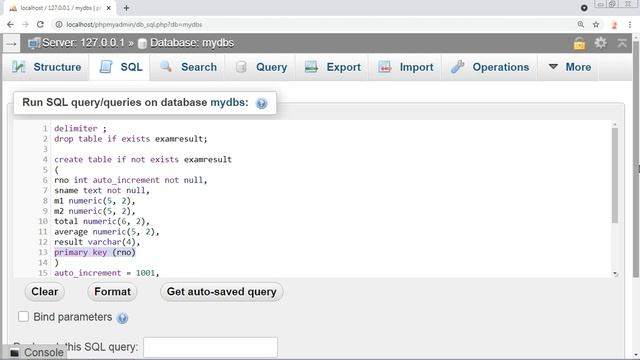640x360 pixels.
Task: Open help icon beside Run SQL query heading
Action: coord(262,103)
